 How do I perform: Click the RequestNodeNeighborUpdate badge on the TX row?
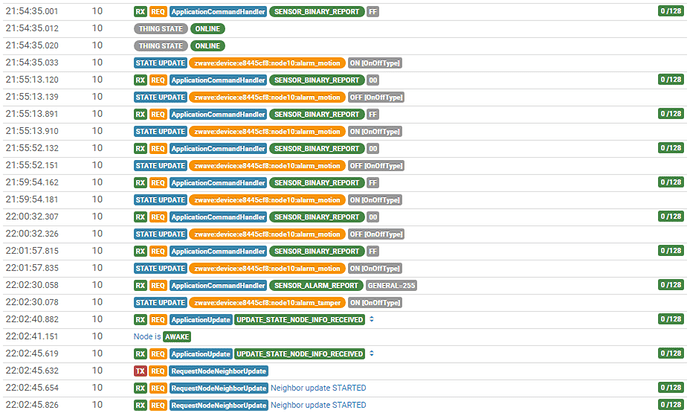click(x=219, y=371)
